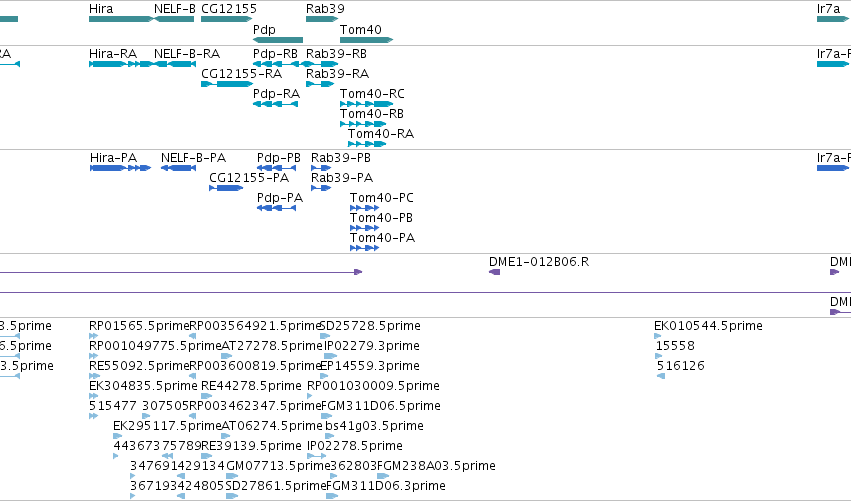This screenshot has height=501, width=851.
Task: Select the Tom40-PC protein label
Action: coord(382,198)
